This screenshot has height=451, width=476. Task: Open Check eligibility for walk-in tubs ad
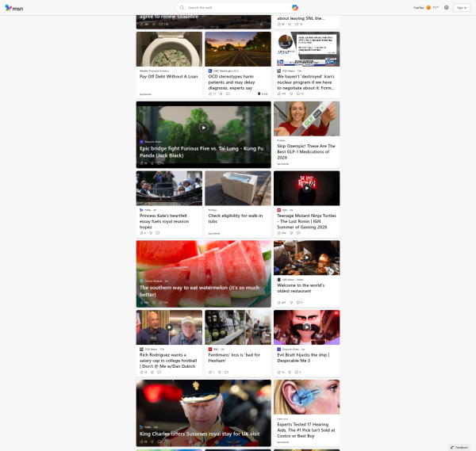coord(236,219)
